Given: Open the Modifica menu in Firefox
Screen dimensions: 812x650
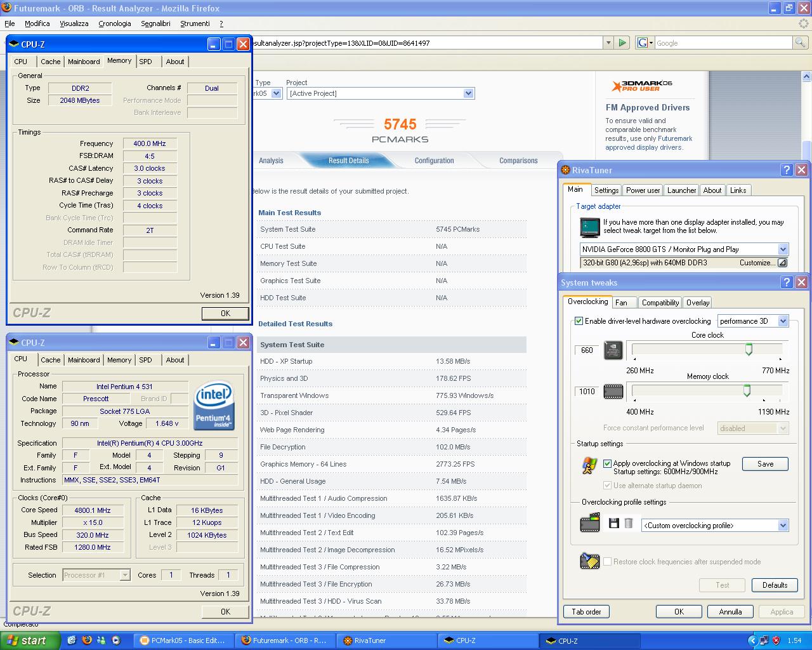Looking at the screenshot, I should point(37,23).
